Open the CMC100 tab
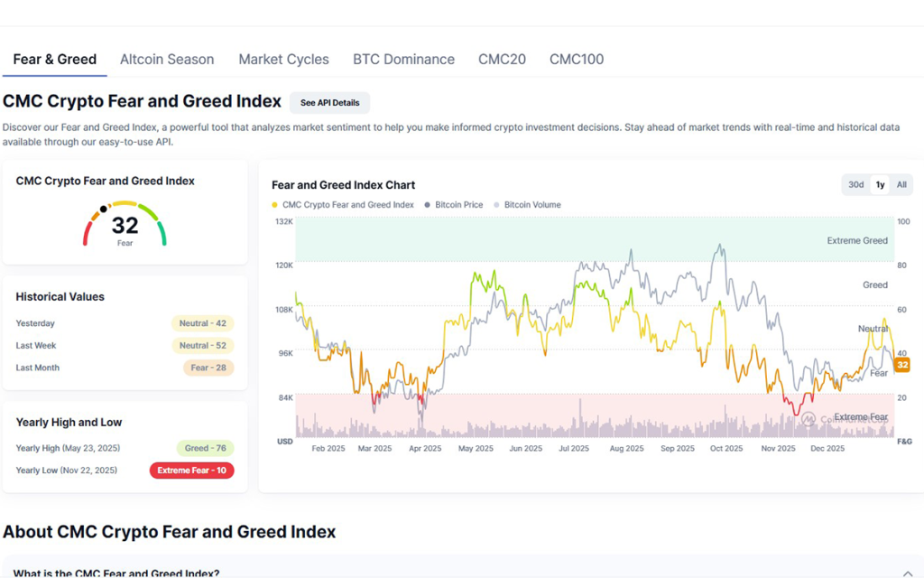This screenshot has height=578, width=924. pos(577,60)
